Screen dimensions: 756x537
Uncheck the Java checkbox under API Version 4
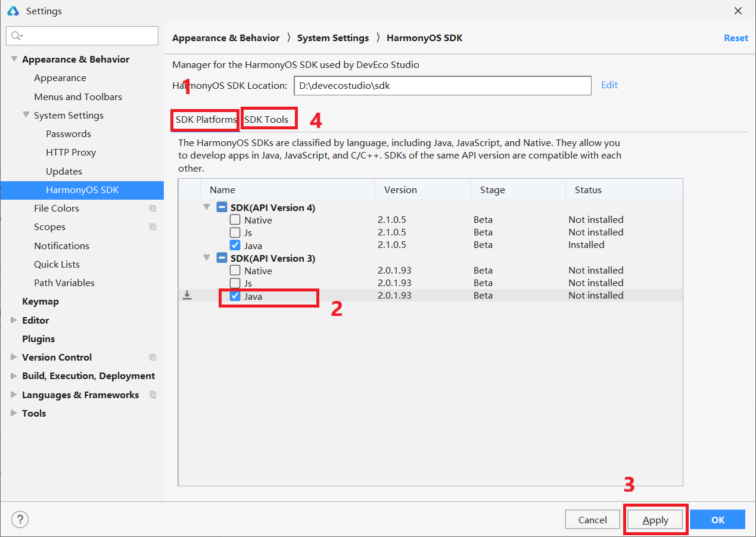pyautogui.click(x=235, y=245)
